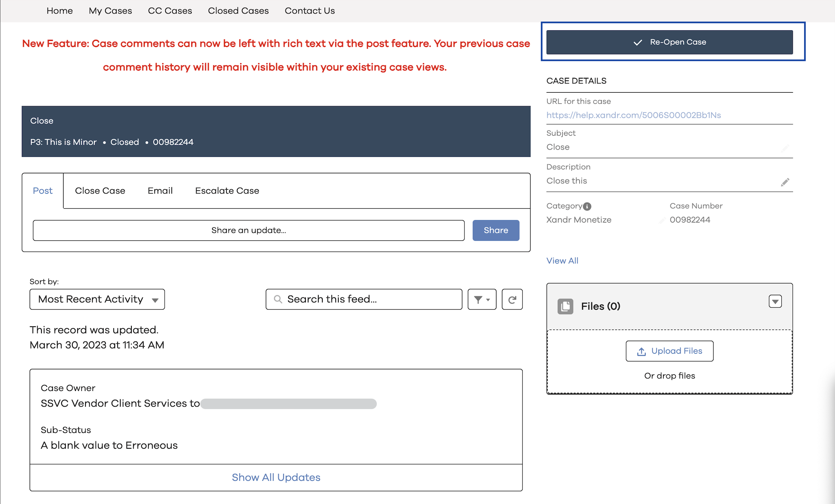Viewport: 835px width, 504px height.
Task: Click the search icon in feed
Action: [x=277, y=298]
